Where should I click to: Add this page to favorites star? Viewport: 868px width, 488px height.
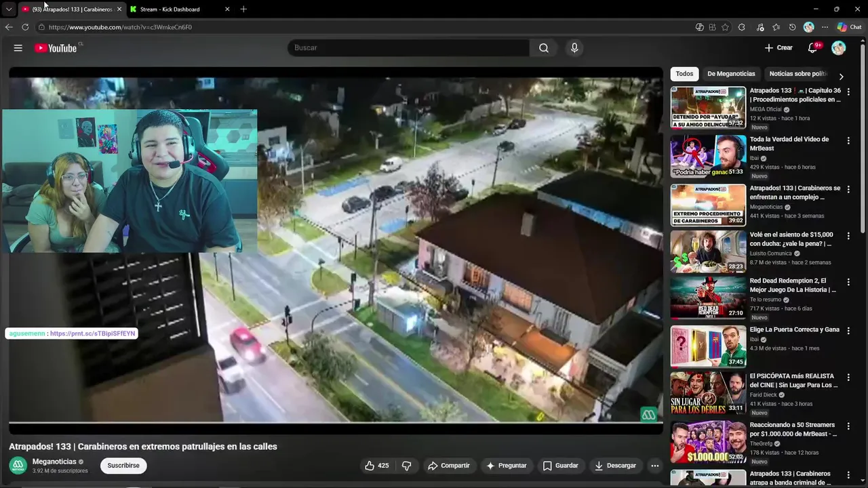(x=725, y=27)
